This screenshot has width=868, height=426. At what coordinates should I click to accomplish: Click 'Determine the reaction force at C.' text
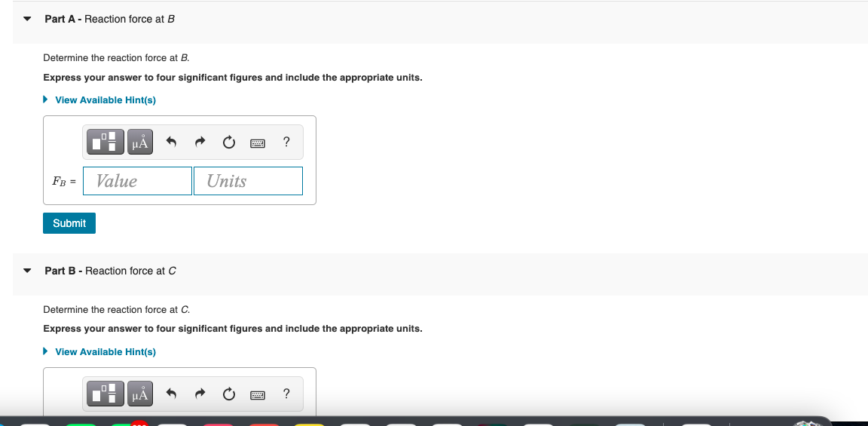point(116,310)
